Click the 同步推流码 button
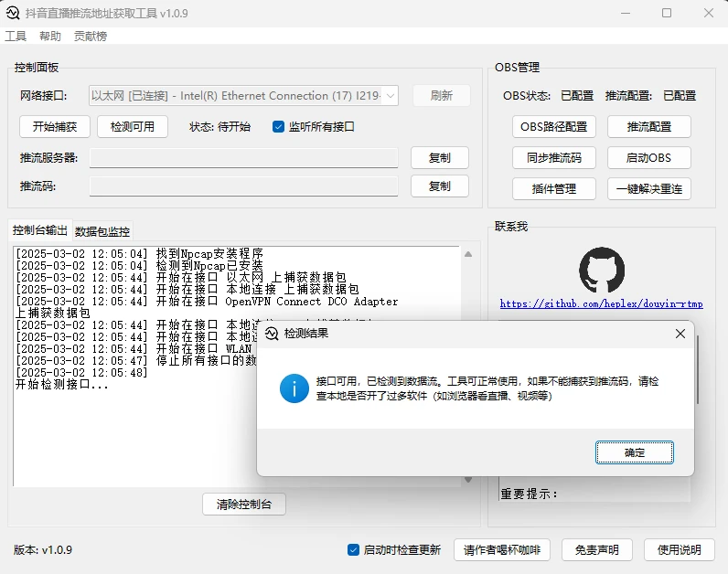The height and width of the screenshot is (574, 728). [x=554, y=158]
